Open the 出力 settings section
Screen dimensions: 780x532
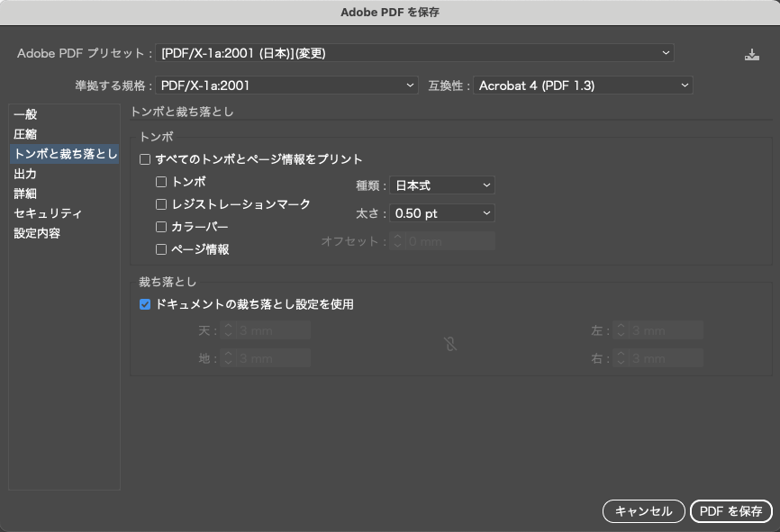point(26,174)
